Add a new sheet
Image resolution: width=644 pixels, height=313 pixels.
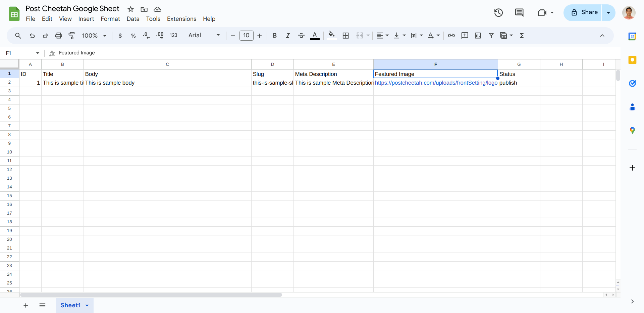tap(25, 305)
